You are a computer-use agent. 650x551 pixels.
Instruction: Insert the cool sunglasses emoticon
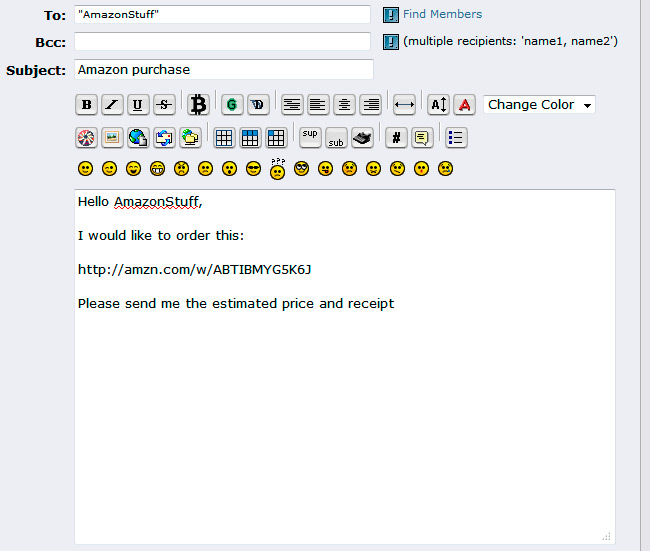(253, 169)
